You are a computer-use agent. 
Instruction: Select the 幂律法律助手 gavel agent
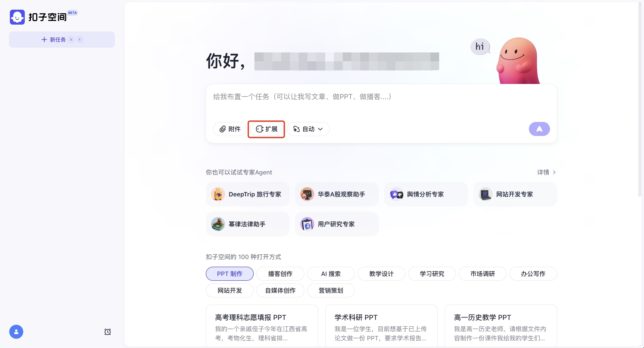[247, 224]
